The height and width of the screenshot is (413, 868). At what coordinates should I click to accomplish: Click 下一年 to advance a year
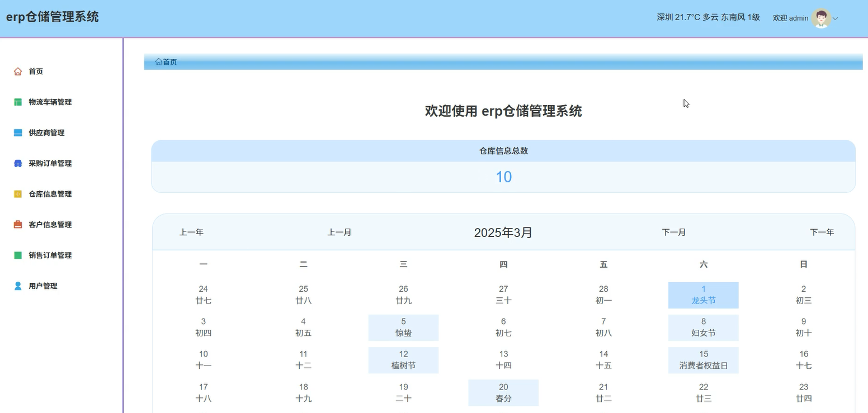click(822, 232)
